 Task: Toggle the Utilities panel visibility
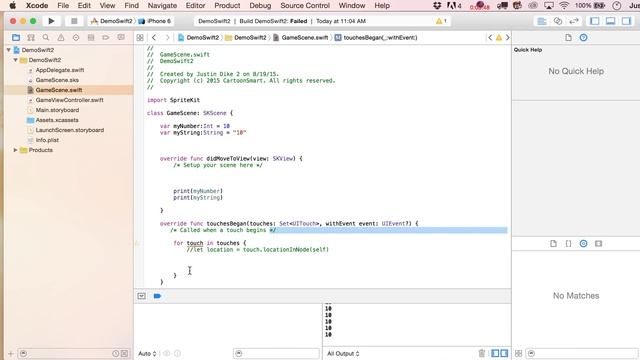(626, 21)
